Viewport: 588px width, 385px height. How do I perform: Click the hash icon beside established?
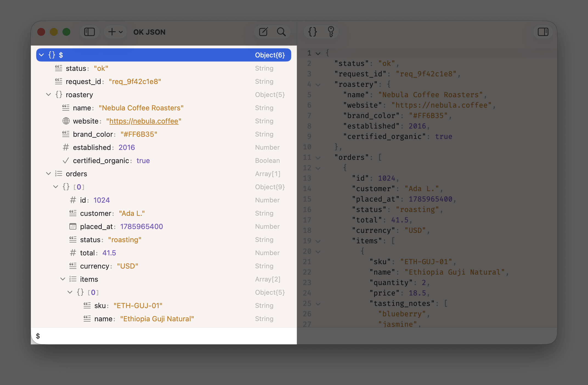click(66, 147)
